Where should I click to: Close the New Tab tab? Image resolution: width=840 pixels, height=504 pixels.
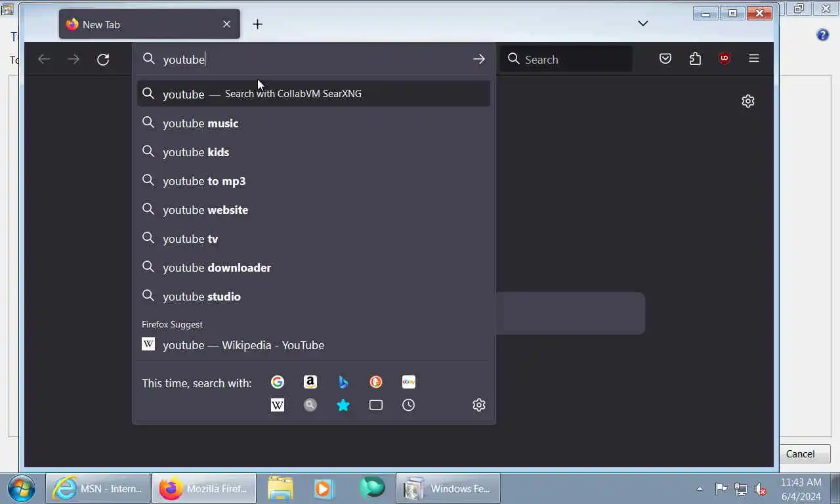click(x=226, y=24)
